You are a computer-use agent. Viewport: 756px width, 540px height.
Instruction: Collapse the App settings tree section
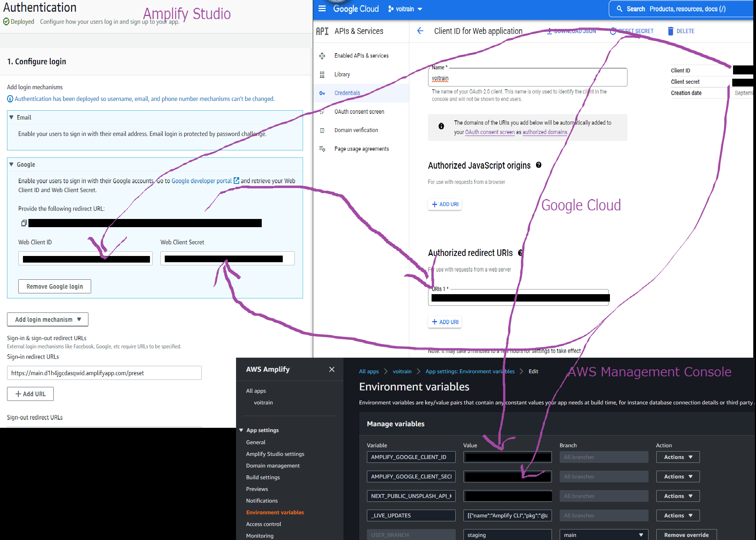tap(241, 430)
